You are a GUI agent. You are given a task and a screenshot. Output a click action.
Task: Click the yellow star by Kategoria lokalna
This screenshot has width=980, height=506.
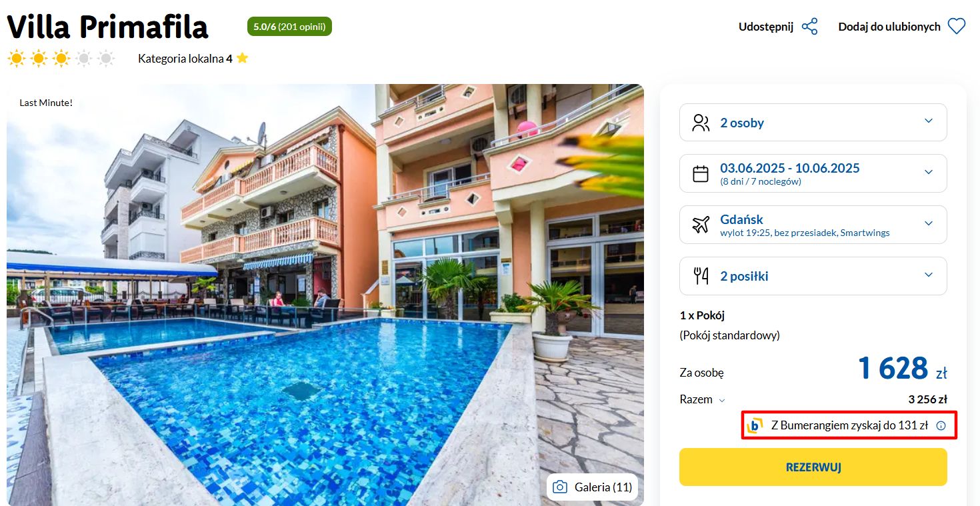(242, 58)
